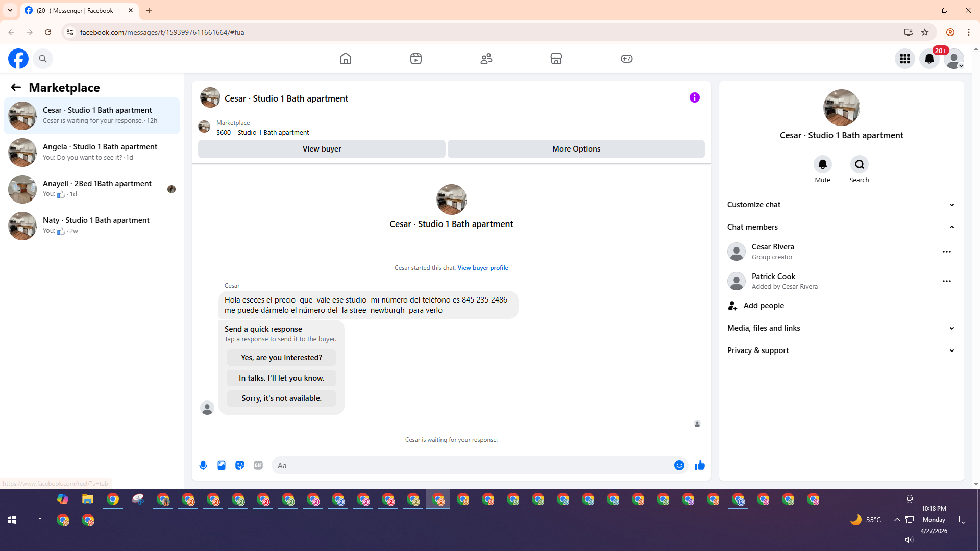View site information icon in address bar
This screenshot has height=551, width=980.
(x=70, y=32)
